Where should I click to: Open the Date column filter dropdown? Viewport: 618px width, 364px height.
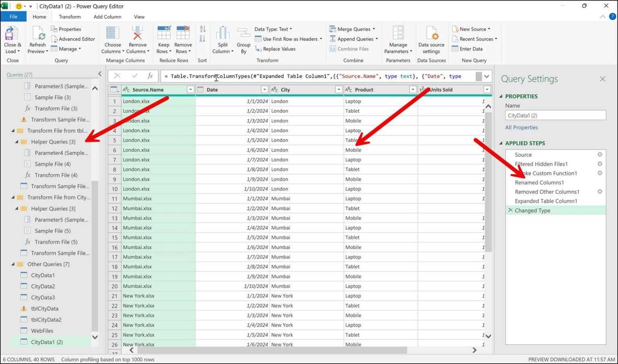point(265,89)
